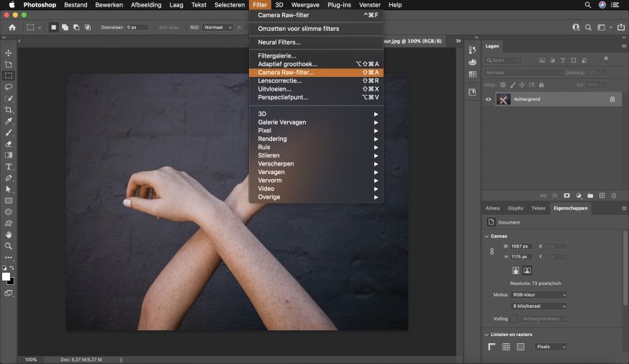Viewport: 629px width, 364px height.
Task: Select the Crop tool
Action: tap(9, 110)
